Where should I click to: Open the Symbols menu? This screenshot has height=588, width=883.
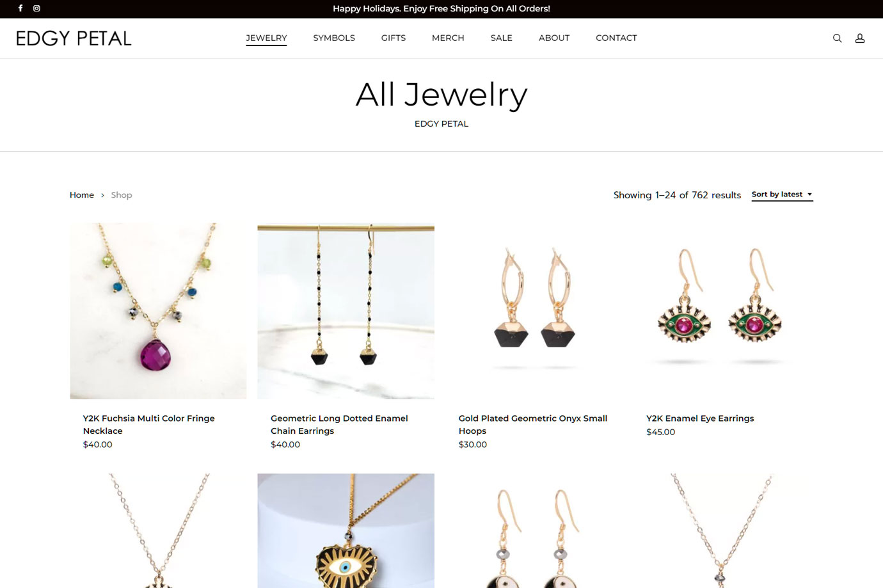(334, 38)
